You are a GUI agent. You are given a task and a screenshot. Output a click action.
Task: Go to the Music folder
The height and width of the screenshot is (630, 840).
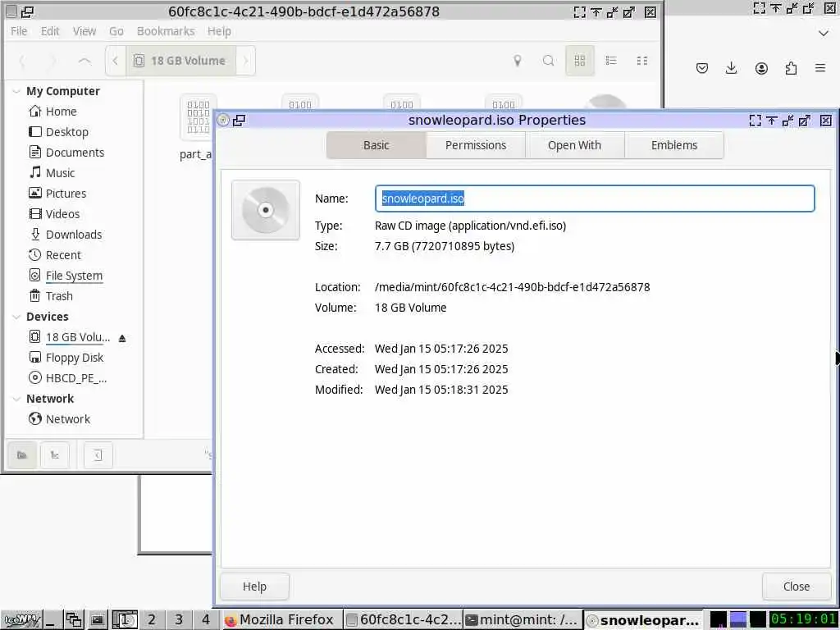coord(52,173)
